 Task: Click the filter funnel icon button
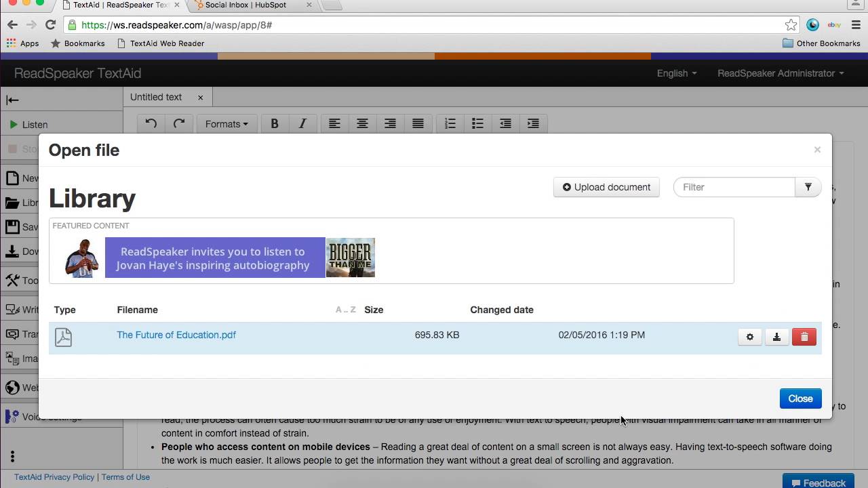pyautogui.click(x=808, y=187)
